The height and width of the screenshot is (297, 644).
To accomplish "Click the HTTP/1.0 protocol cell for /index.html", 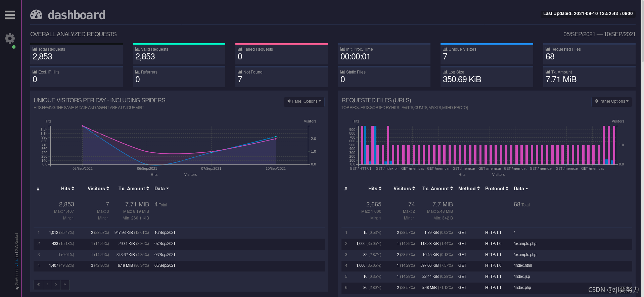I will [x=493, y=265].
